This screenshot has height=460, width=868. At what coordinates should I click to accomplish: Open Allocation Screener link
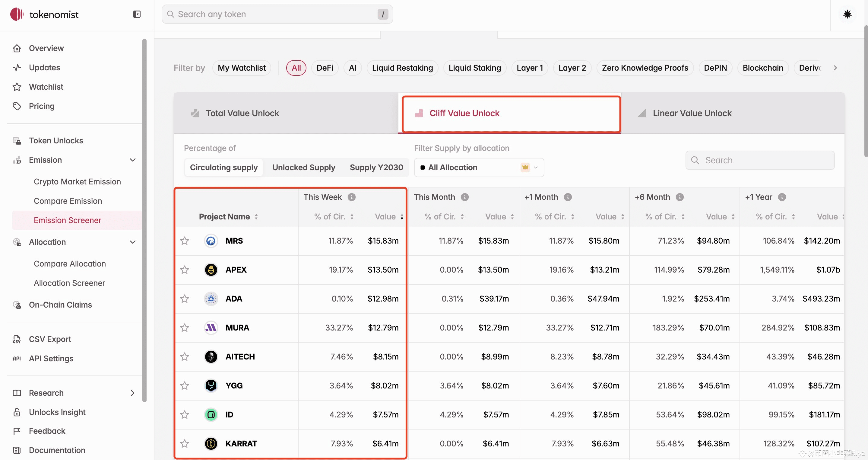tap(69, 283)
